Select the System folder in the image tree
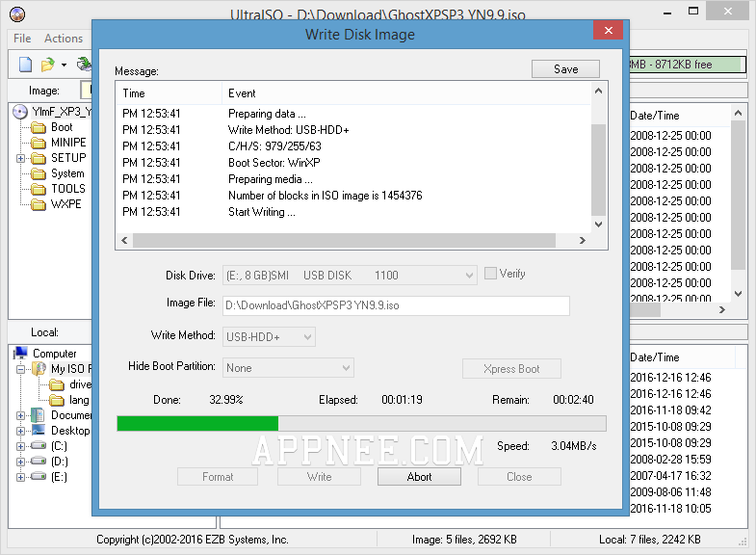Viewport: 756px width, 555px height. click(67, 173)
